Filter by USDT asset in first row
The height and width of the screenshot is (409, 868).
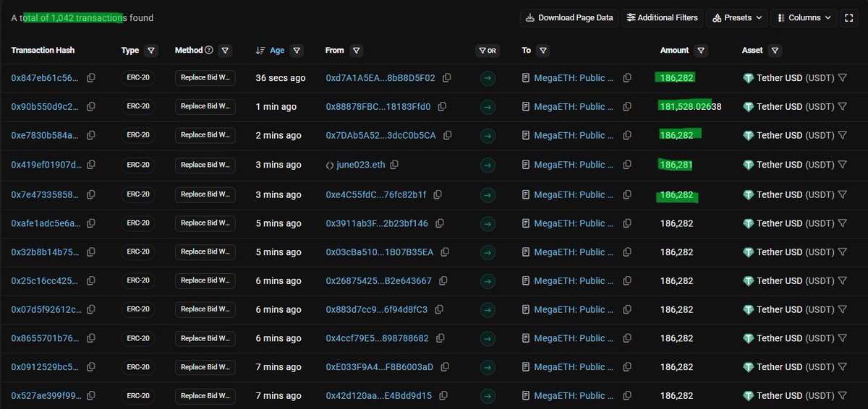point(842,78)
